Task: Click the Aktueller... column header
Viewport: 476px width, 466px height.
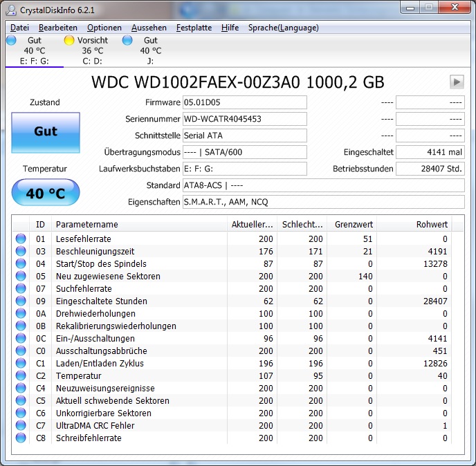Action: point(252,225)
